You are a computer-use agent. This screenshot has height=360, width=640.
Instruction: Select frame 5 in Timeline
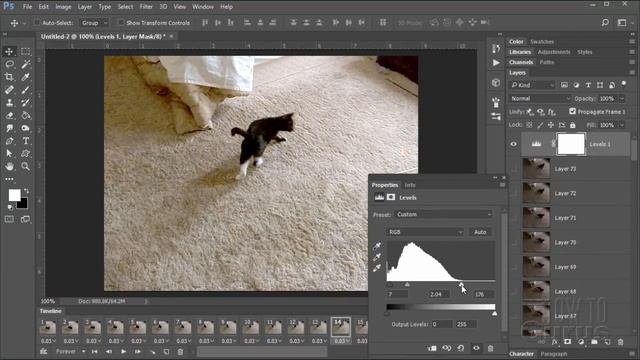(x=138, y=327)
